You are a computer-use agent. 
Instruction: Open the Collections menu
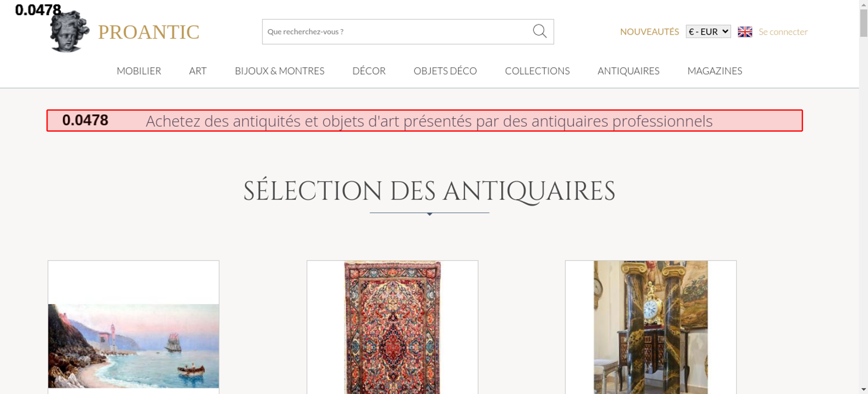coord(537,71)
